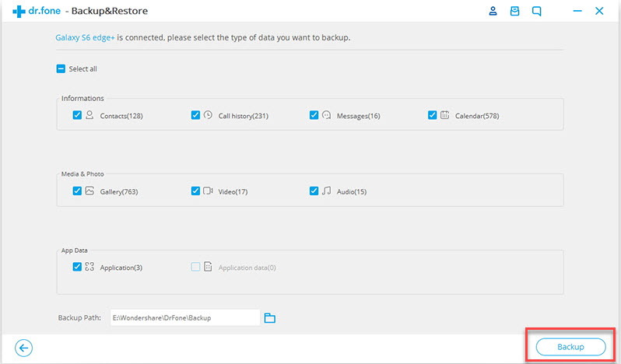Click the Gallery picture icon
The width and height of the screenshot is (621, 364).
(x=89, y=191)
